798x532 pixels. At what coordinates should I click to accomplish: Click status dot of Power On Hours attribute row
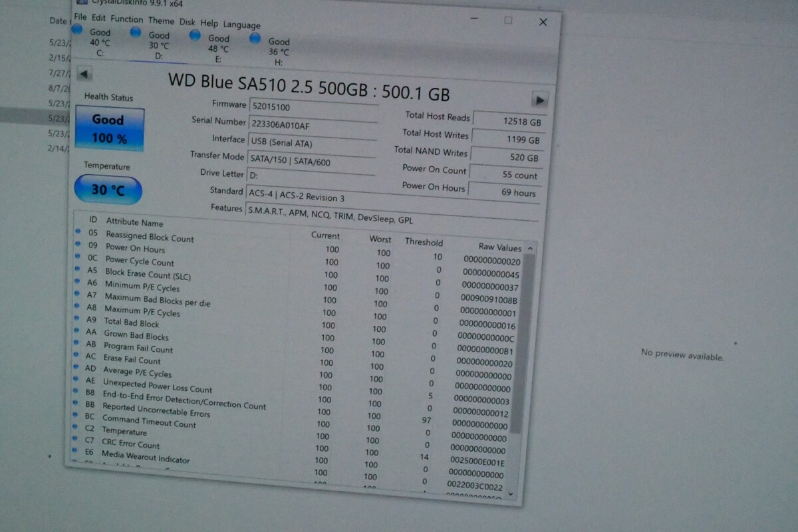pos(77,244)
